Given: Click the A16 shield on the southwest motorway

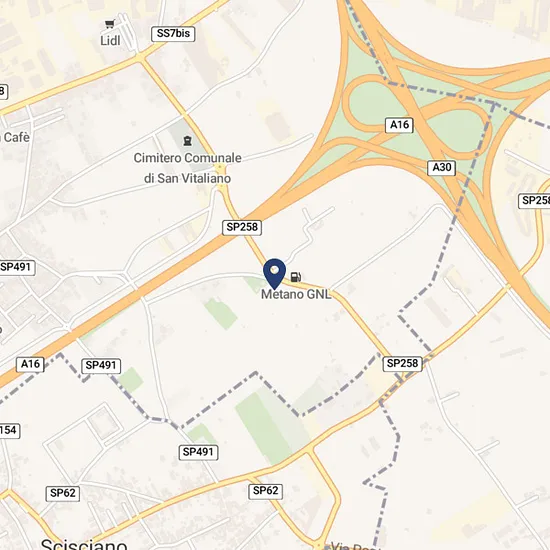Looking at the screenshot, I should [x=31, y=364].
